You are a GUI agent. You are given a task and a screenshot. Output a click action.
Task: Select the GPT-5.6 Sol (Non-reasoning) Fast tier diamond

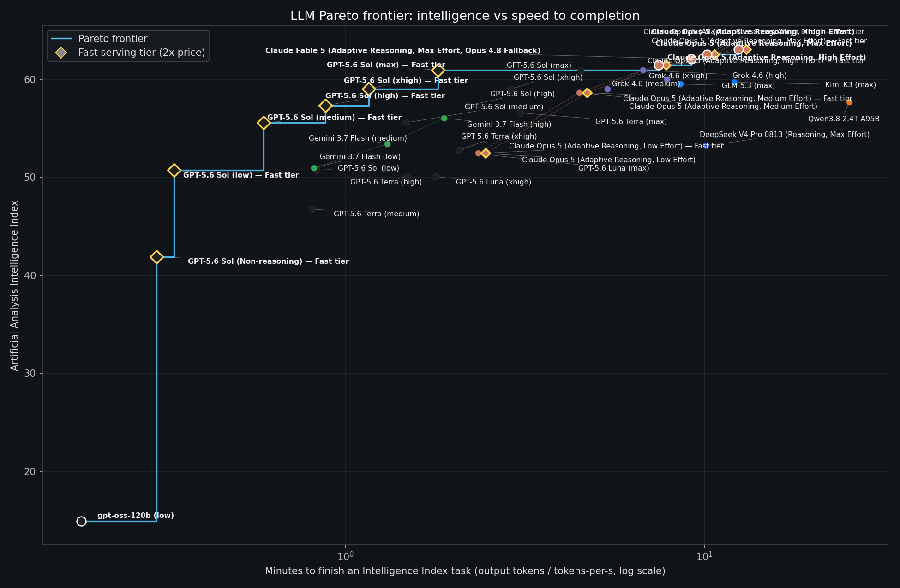[x=156, y=257]
